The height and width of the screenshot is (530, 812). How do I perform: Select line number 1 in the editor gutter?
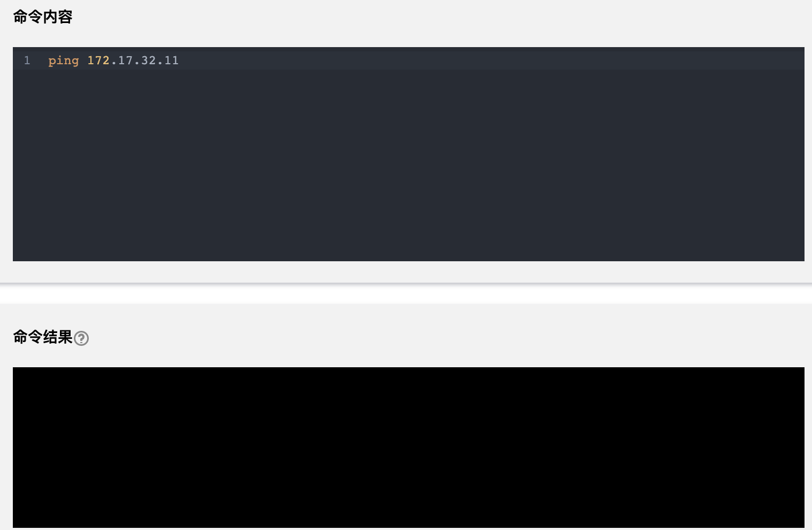[x=27, y=60]
